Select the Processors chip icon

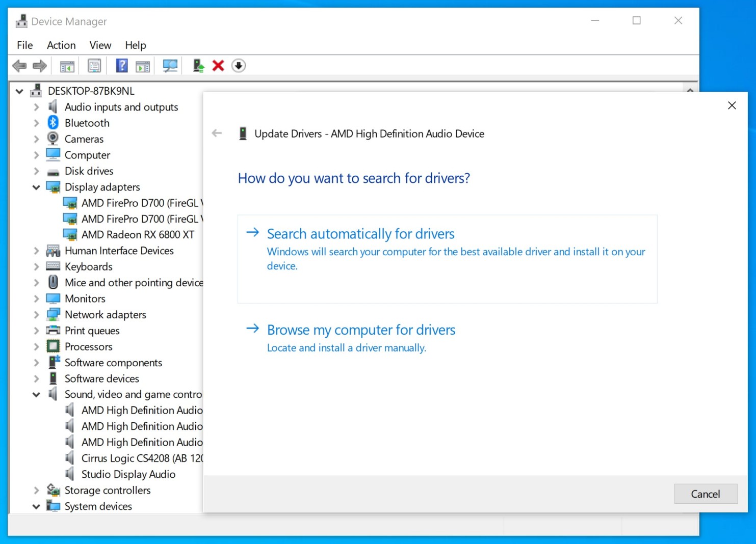click(x=53, y=346)
